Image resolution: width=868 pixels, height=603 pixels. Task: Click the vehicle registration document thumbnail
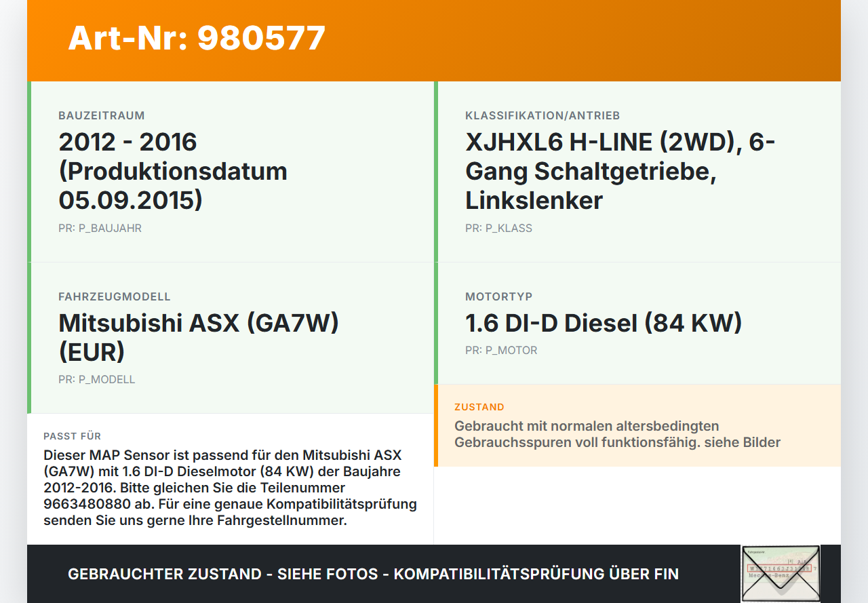(x=781, y=574)
